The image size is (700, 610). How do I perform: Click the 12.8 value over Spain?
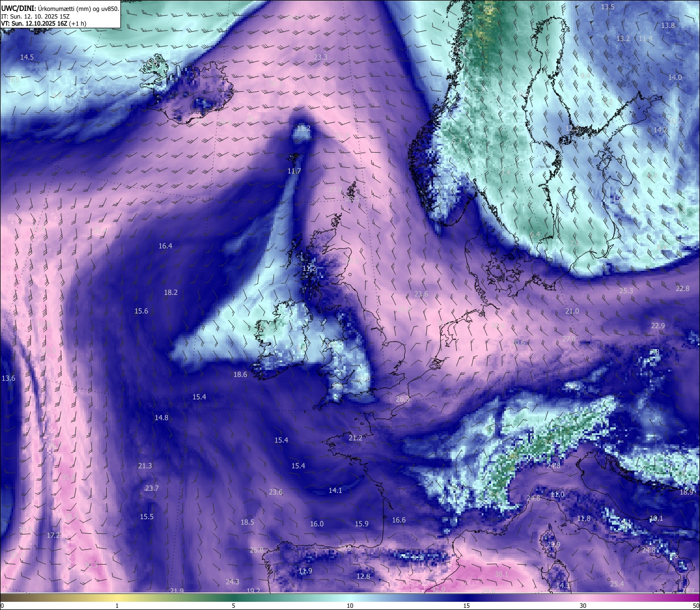(x=363, y=577)
